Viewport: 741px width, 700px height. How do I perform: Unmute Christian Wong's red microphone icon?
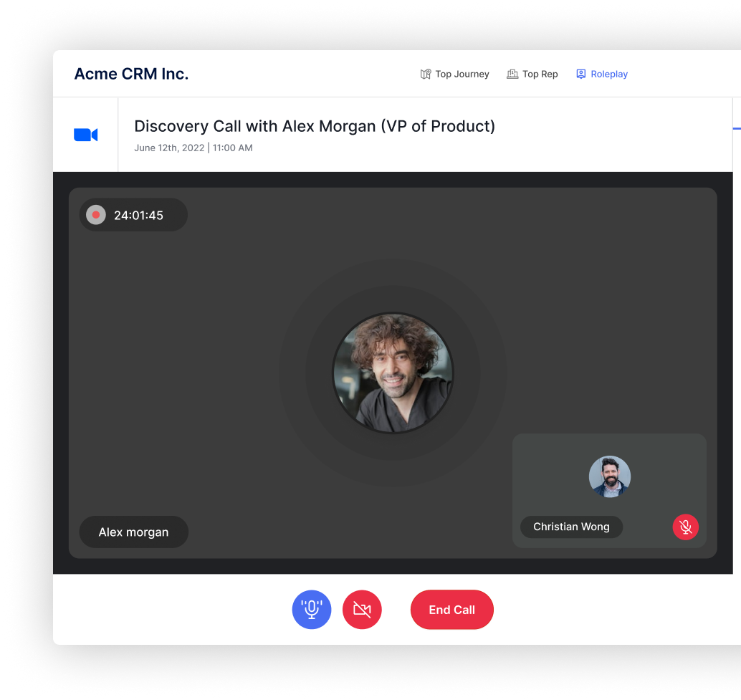685,527
